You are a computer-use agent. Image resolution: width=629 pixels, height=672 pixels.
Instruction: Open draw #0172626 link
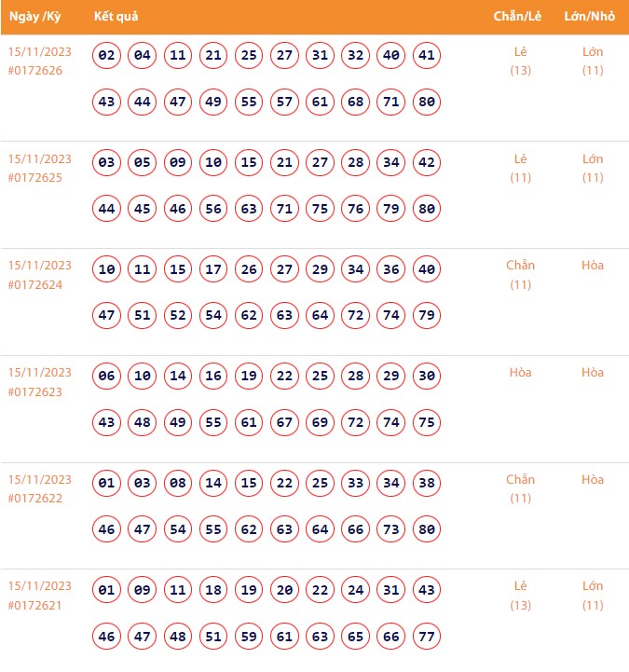point(35,71)
